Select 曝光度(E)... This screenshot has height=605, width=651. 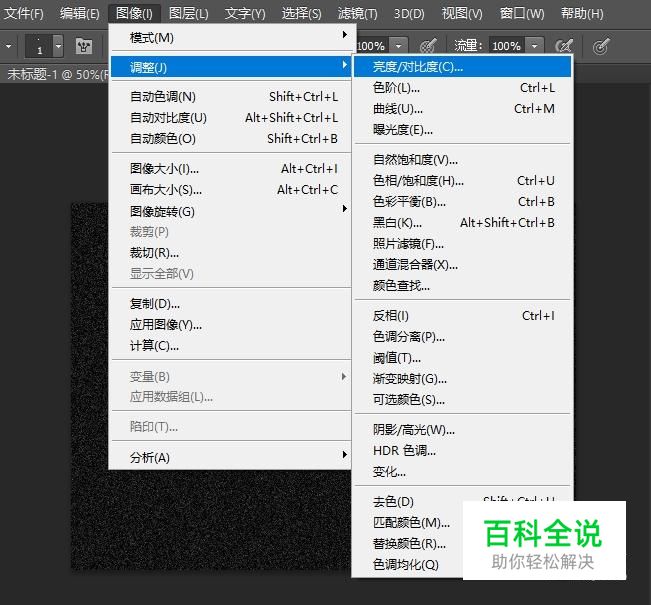pyautogui.click(x=463, y=130)
